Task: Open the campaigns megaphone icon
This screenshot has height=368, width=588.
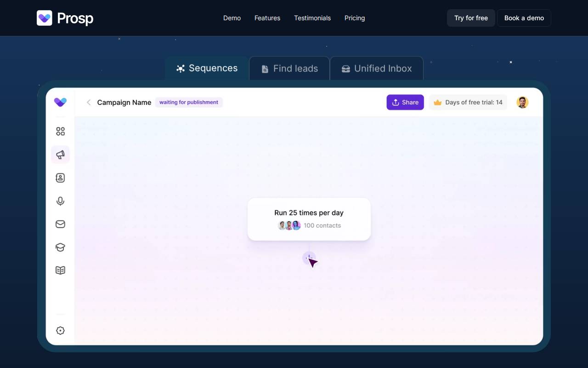Action: pos(60,155)
